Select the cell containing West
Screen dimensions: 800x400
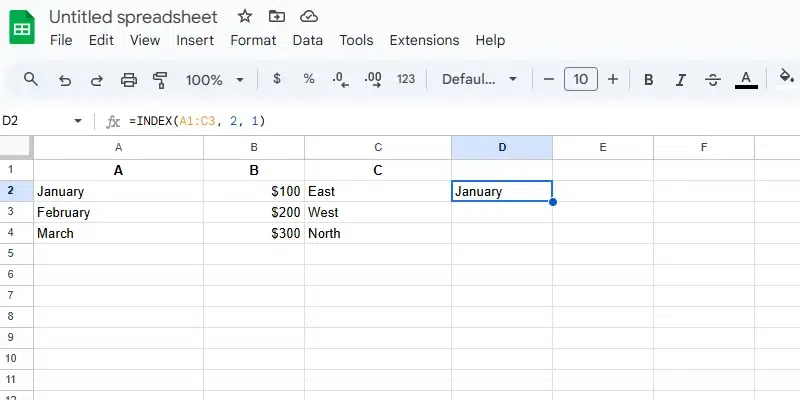click(378, 212)
